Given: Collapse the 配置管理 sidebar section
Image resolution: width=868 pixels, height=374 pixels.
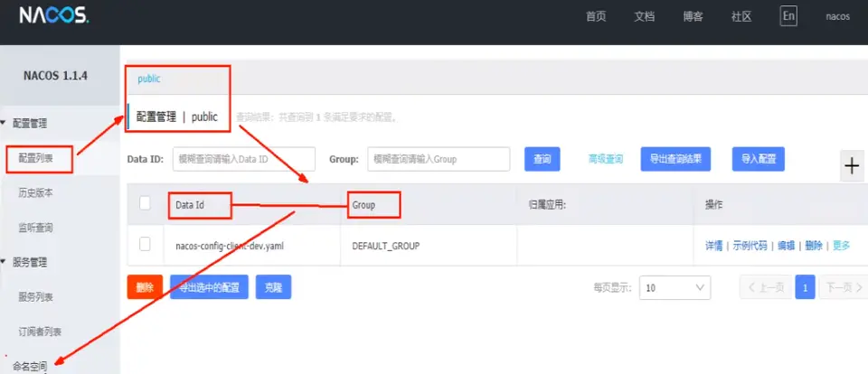Looking at the screenshot, I should pyautogui.click(x=4, y=124).
